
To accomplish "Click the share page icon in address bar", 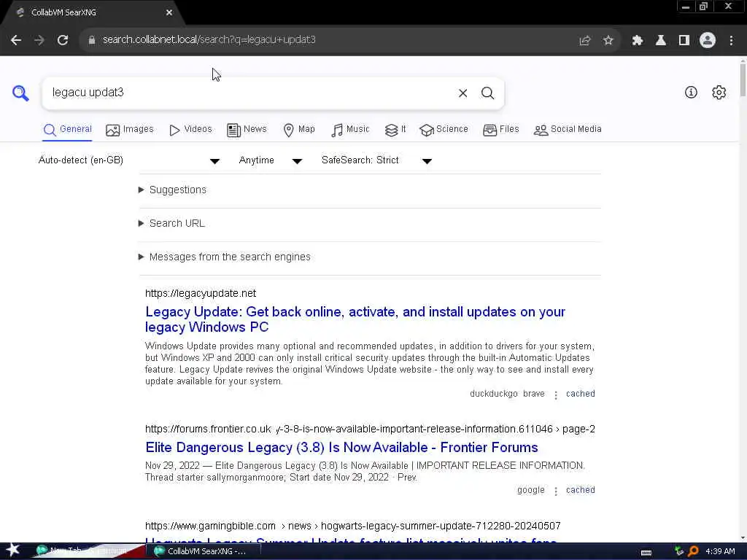I will click(x=584, y=41).
